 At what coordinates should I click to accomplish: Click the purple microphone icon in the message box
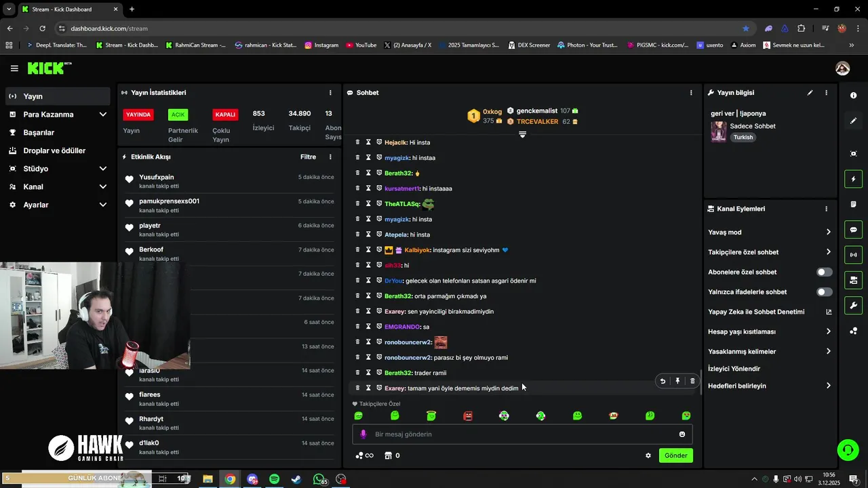(363, 434)
